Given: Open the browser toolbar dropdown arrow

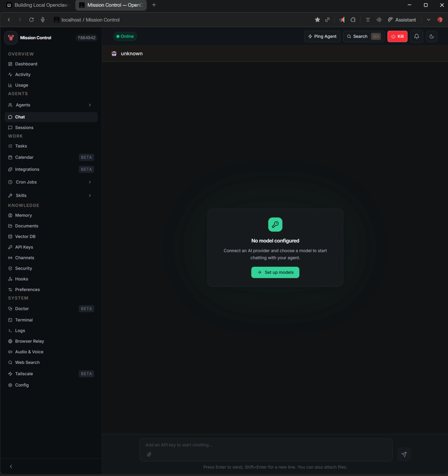Looking at the screenshot, I should pos(428,20).
